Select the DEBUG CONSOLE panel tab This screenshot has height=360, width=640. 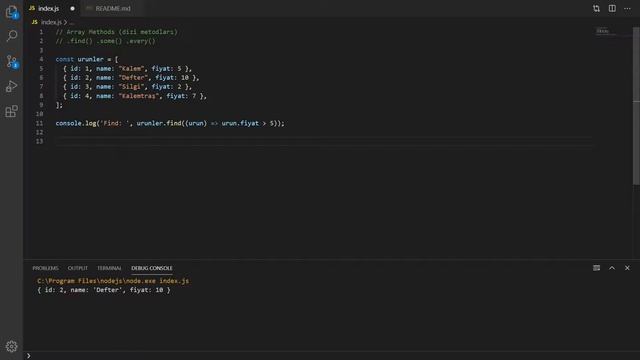coord(152,268)
